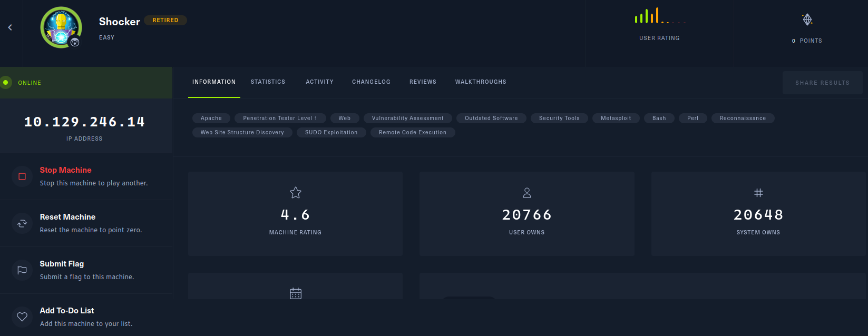868x336 pixels.
Task: Open the Shocker machine avatar image
Action: click(61, 27)
